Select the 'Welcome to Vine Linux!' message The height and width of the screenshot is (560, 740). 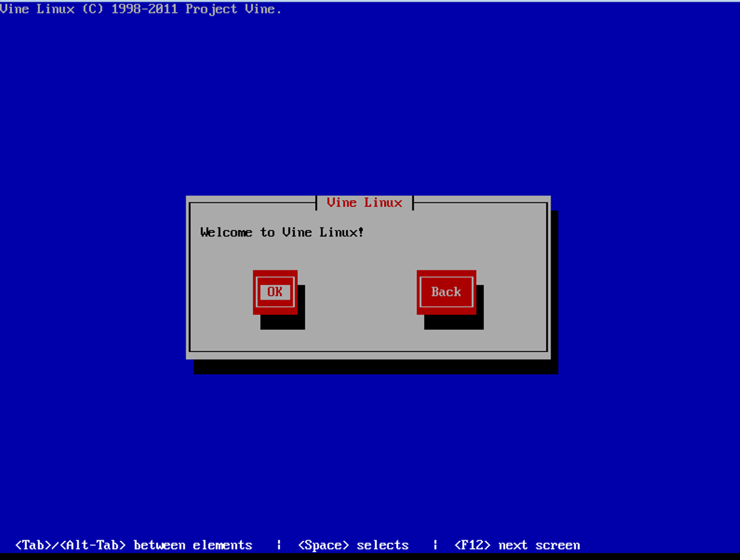click(x=282, y=232)
